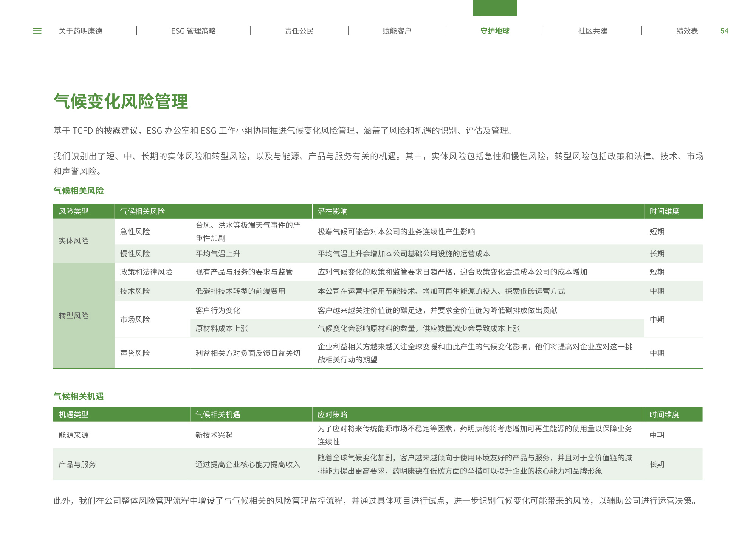Click the 实体风险 category cell
This screenshot has width=756, height=558.
[73, 241]
